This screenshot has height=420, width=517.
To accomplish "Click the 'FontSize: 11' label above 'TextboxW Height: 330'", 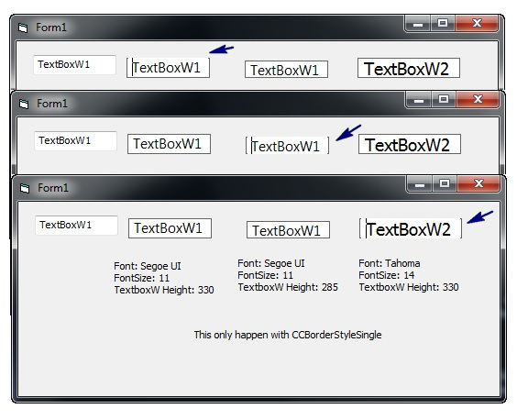I will click(141, 278).
